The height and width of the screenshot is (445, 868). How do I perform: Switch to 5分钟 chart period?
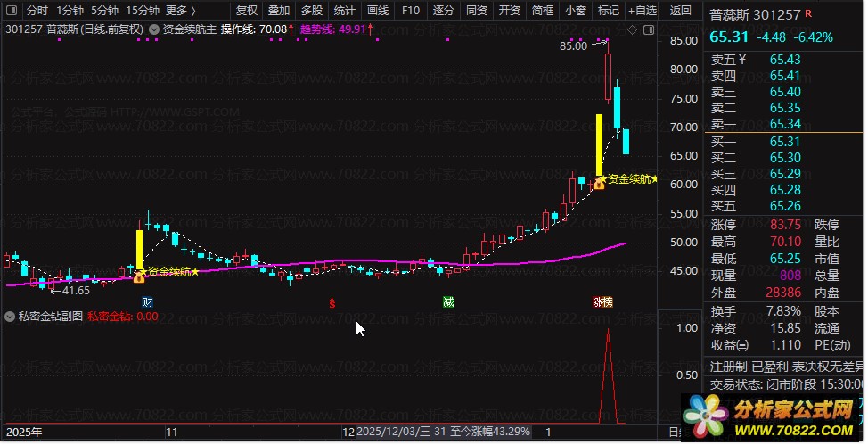pos(105,11)
